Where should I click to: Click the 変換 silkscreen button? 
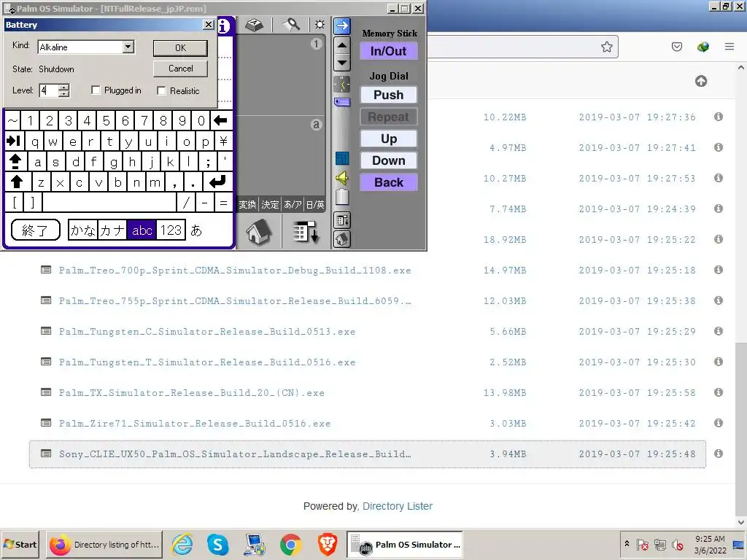pos(248,205)
